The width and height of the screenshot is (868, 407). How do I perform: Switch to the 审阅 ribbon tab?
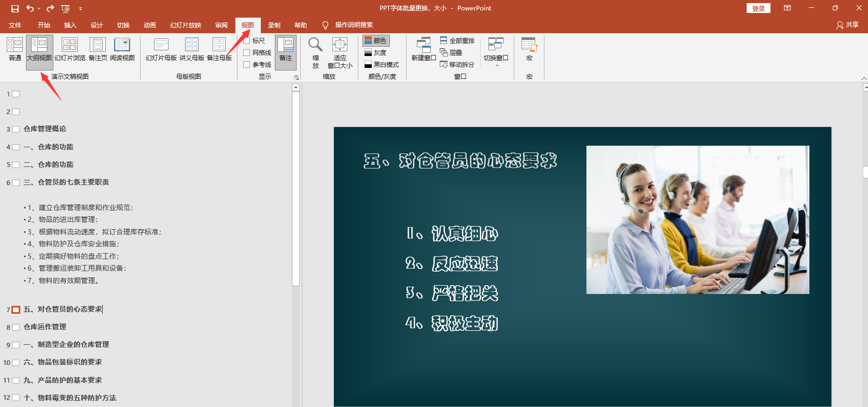(221, 25)
